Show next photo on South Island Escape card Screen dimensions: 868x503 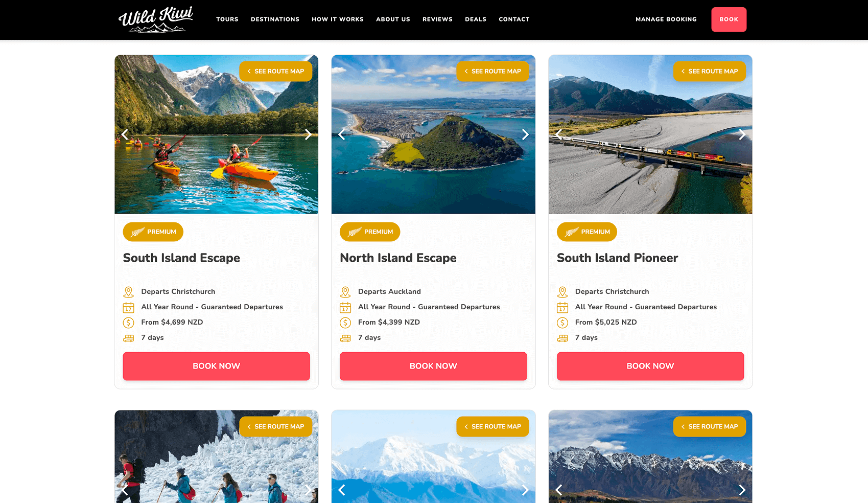[308, 134]
